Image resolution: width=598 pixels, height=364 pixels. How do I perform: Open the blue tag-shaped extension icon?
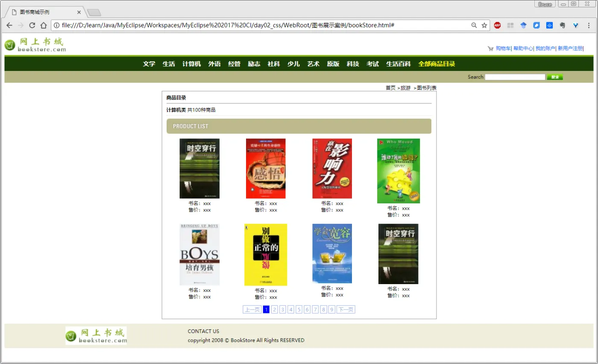(536, 25)
